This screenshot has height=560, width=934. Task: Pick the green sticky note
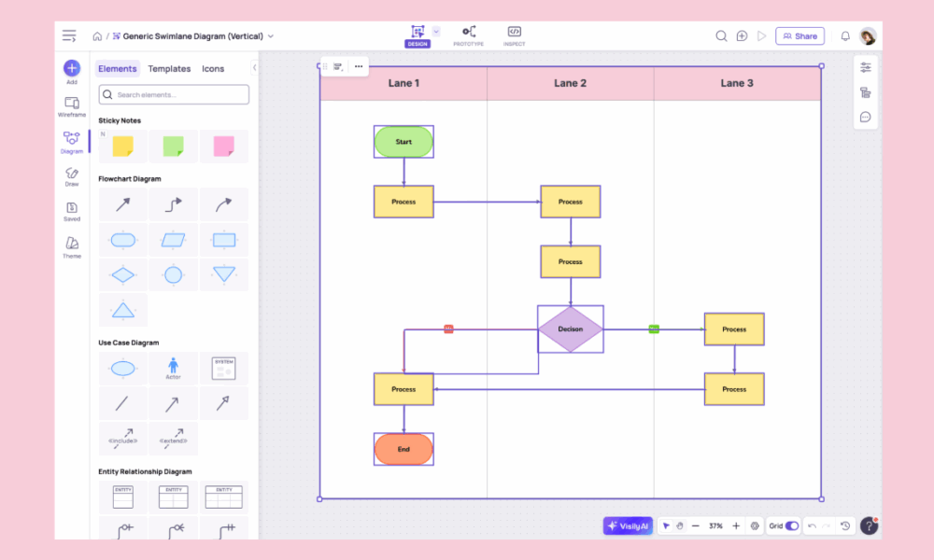tap(174, 147)
